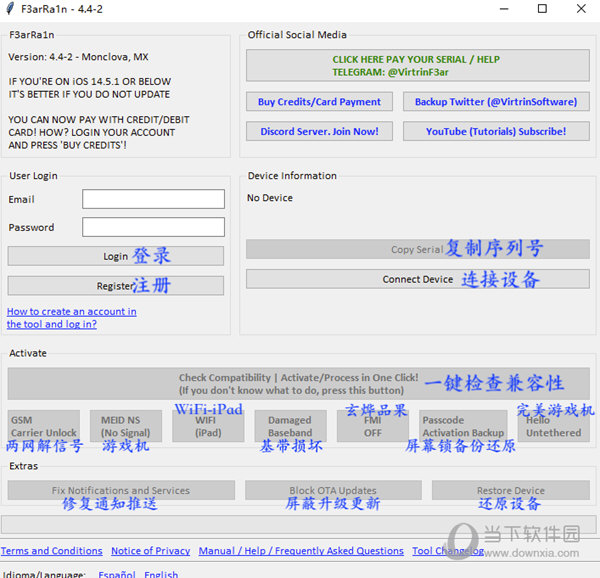The image size is (600, 578).
Task: Click the F3arRa1n feather app icon
Action: tap(11, 8)
